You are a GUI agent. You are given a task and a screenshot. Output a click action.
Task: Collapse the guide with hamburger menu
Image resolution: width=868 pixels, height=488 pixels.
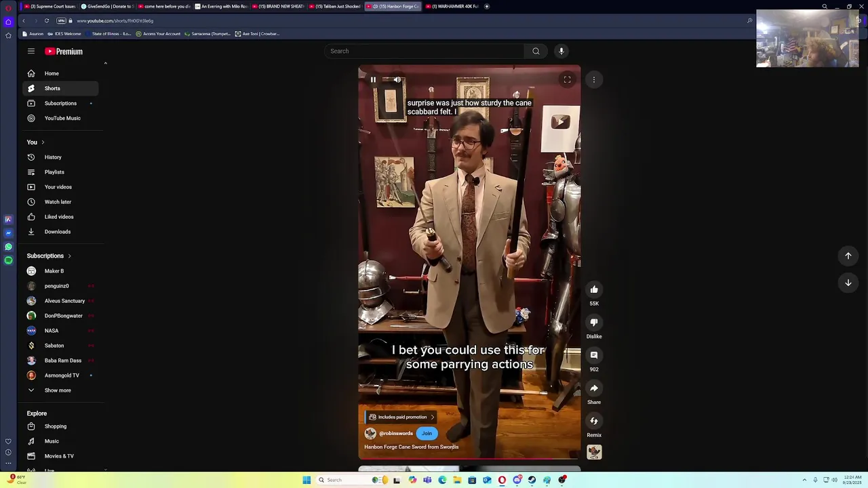(x=31, y=51)
